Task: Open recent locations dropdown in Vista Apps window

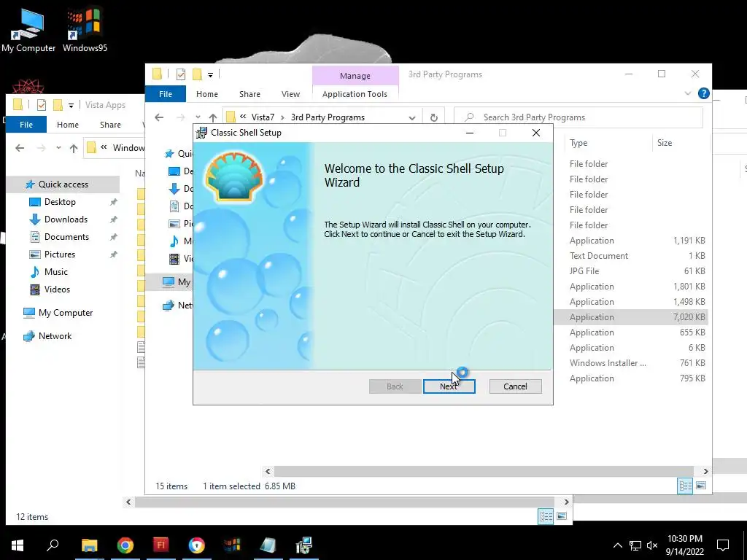Action: point(58,147)
